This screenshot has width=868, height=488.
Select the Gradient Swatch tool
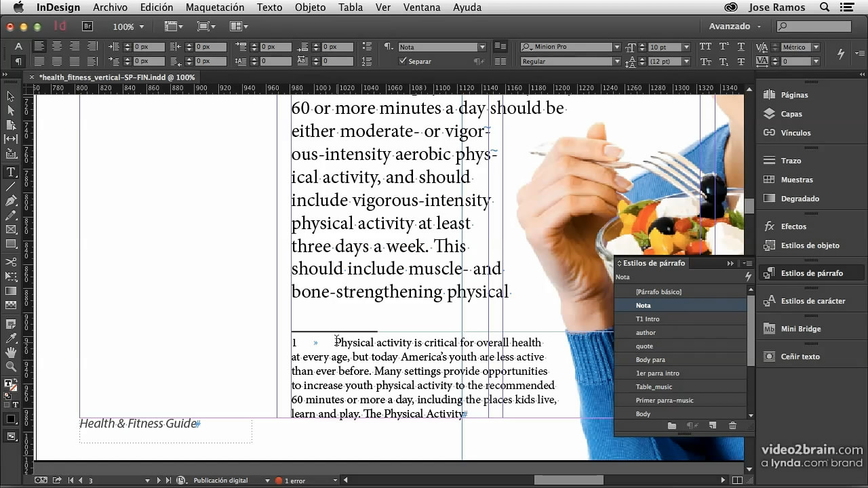click(x=11, y=291)
